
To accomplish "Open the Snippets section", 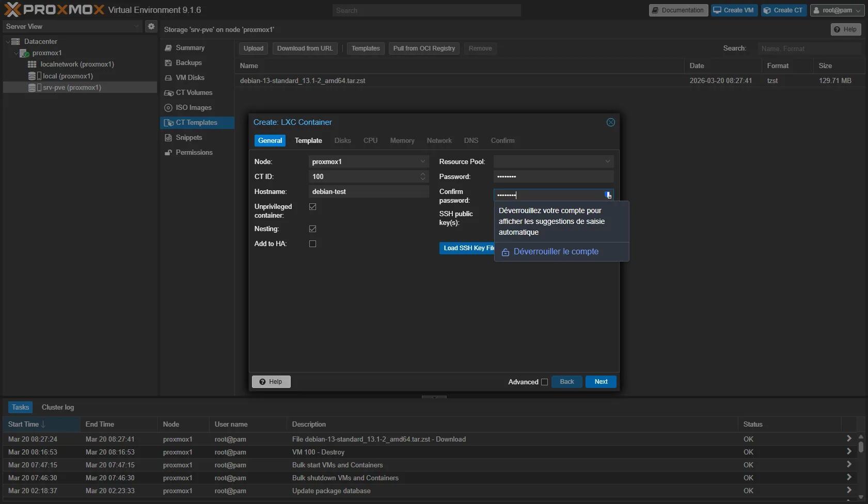I will [x=188, y=138].
